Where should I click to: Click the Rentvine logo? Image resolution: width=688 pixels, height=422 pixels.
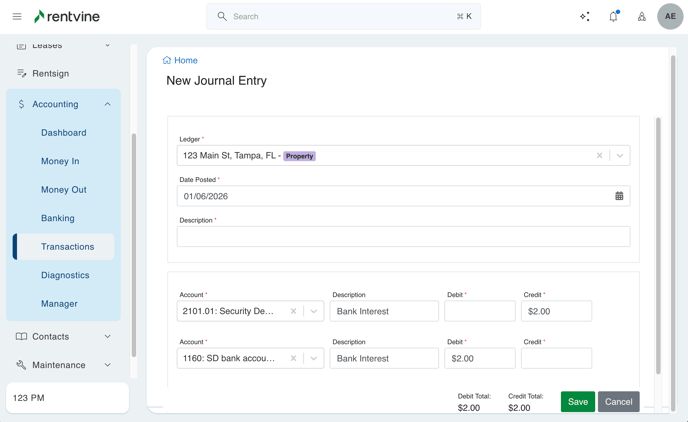[67, 16]
